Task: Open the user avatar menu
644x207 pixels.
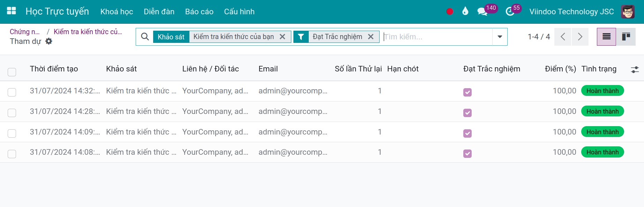Action: (628, 11)
